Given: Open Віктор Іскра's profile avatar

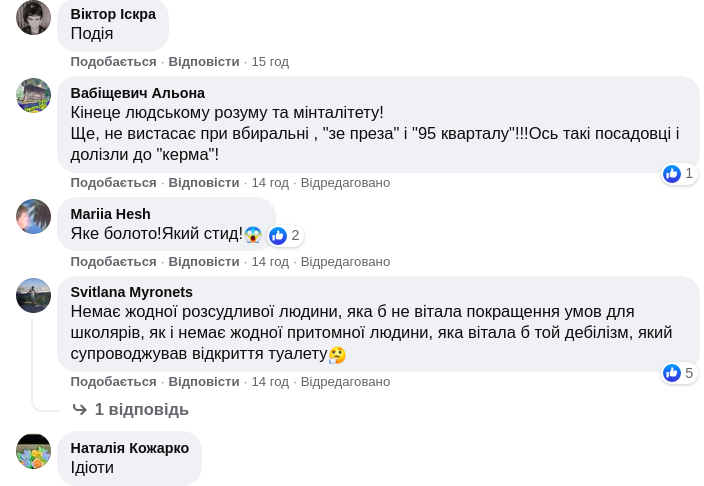Looking at the screenshot, I should [33, 18].
